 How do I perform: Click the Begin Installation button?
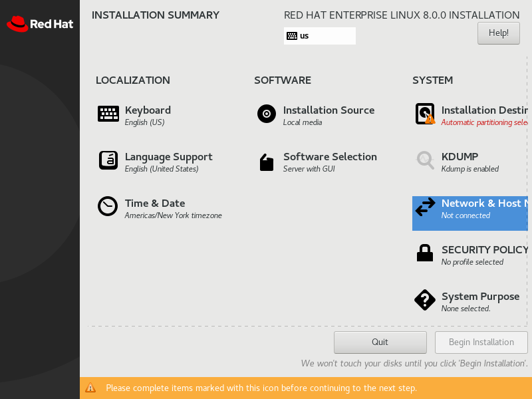481,342
